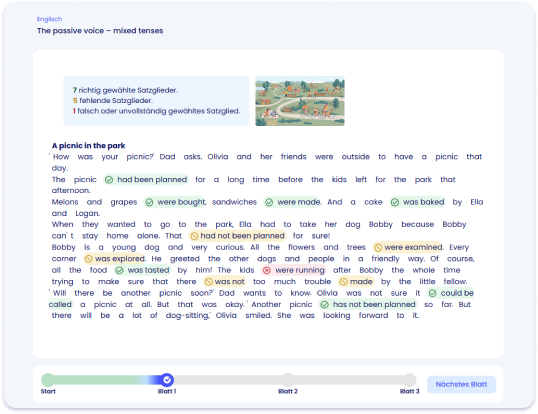Click the check icon before 'were made'

click(x=269, y=202)
